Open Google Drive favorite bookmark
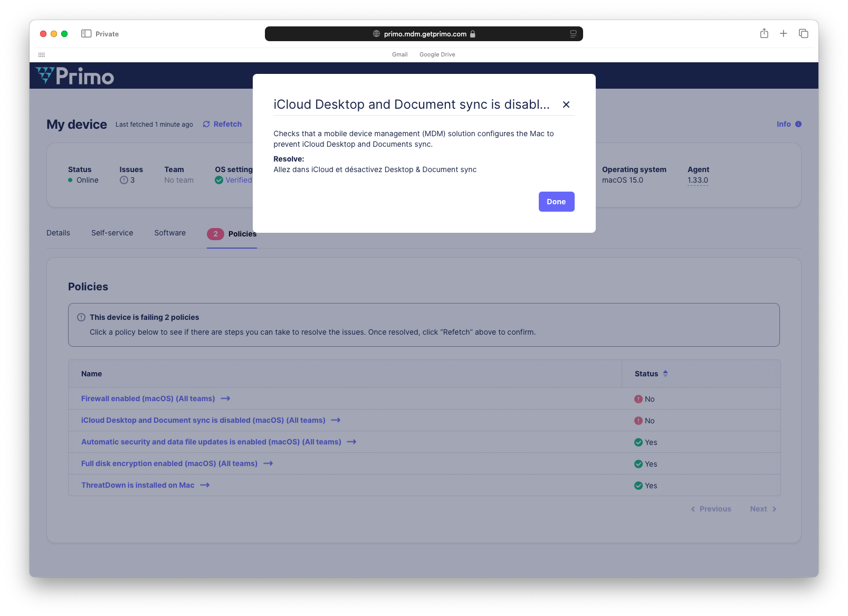Image resolution: width=848 pixels, height=616 pixels. (x=437, y=54)
